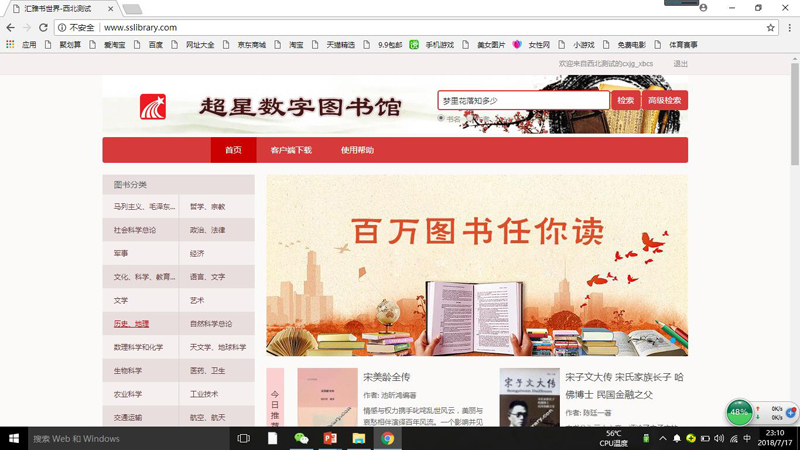Viewport: 800px width, 450px height.
Task: Click the battery tray icon
Action: [705, 439]
